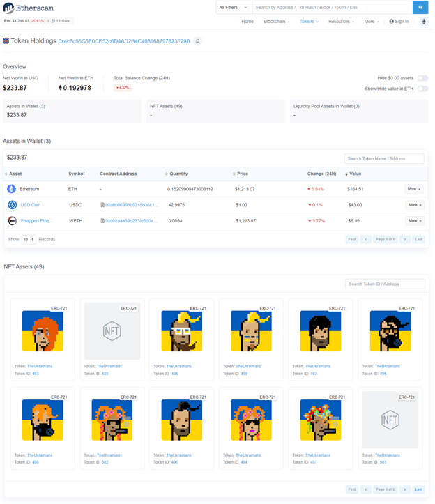Expand the Blockchain menu

(x=278, y=22)
